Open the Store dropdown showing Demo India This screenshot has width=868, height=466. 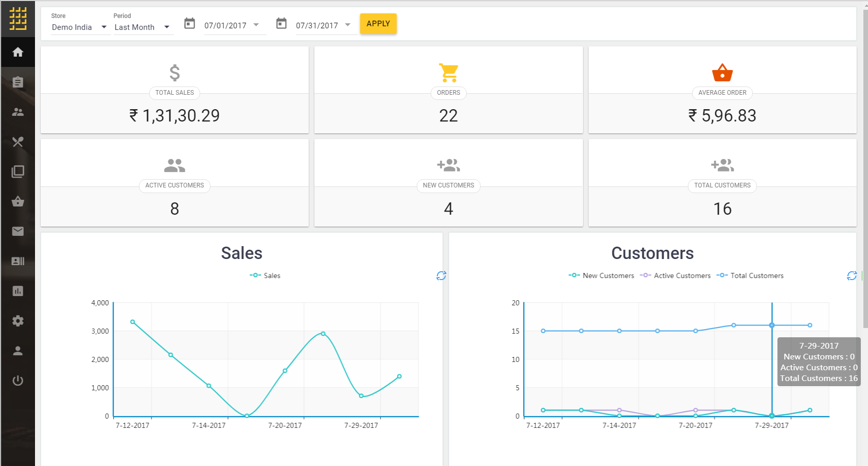point(80,27)
